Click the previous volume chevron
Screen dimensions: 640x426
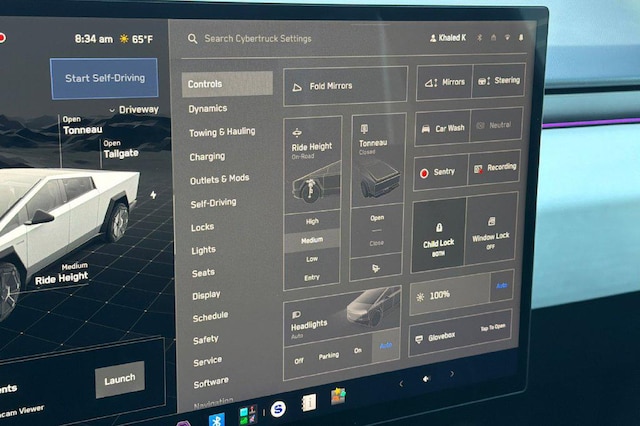click(401, 384)
